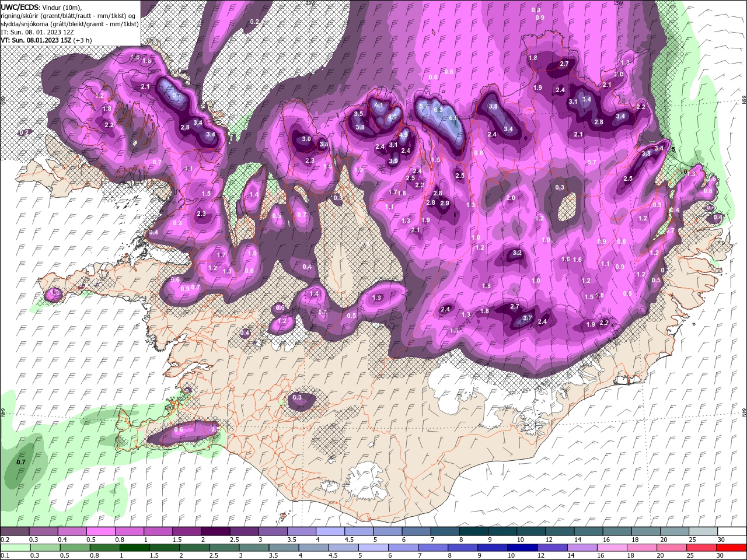
Task: Choose the bottom-legend swatch labeled 0.5
Action: pyautogui.click(x=75, y=548)
